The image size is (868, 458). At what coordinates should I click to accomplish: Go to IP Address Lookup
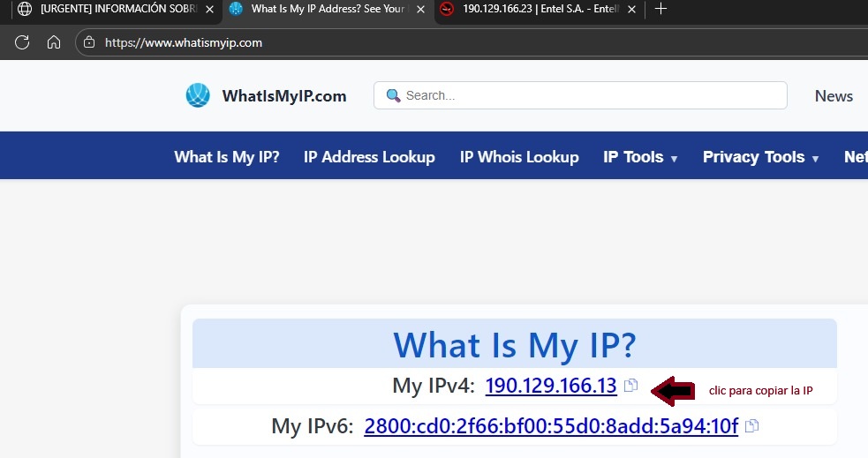[x=369, y=157]
